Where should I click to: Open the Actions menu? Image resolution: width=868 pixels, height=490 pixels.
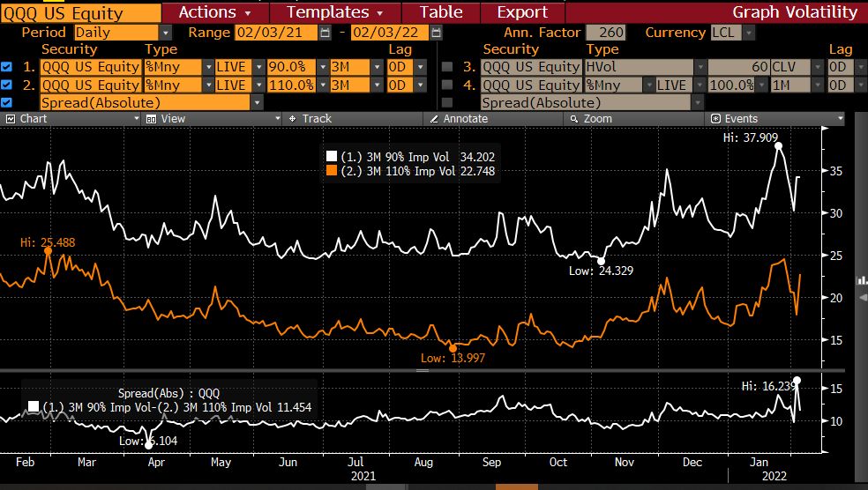[214, 12]
